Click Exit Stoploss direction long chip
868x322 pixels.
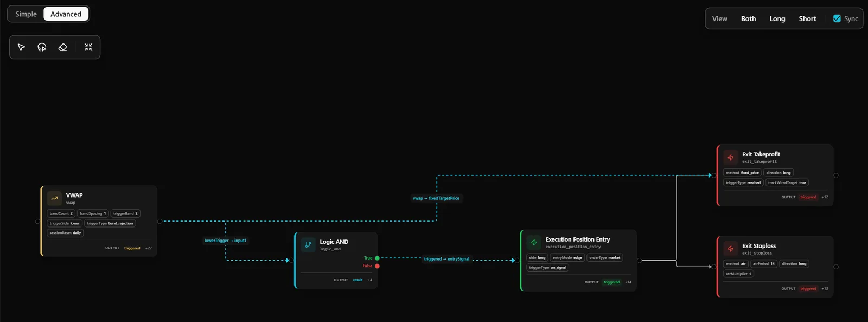click(x=794, y=264)
